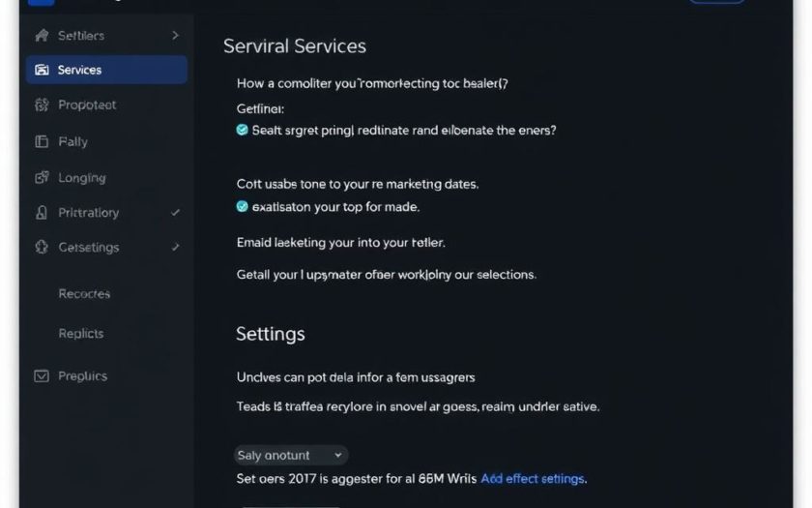Image resolution: width=812 pixels, height=508 pixels.
Task: Click the panel icon beside Fally
Action: click(x=42, y=141)
